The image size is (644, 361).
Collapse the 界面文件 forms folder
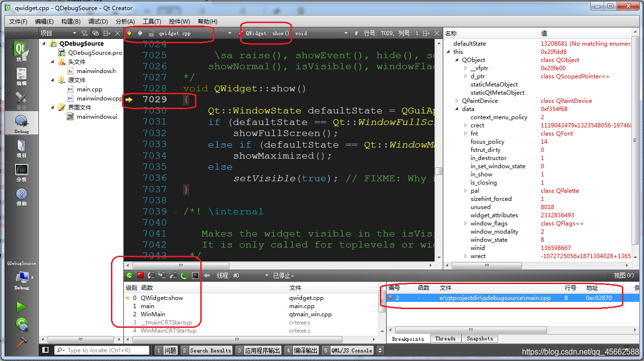point(53,108)
